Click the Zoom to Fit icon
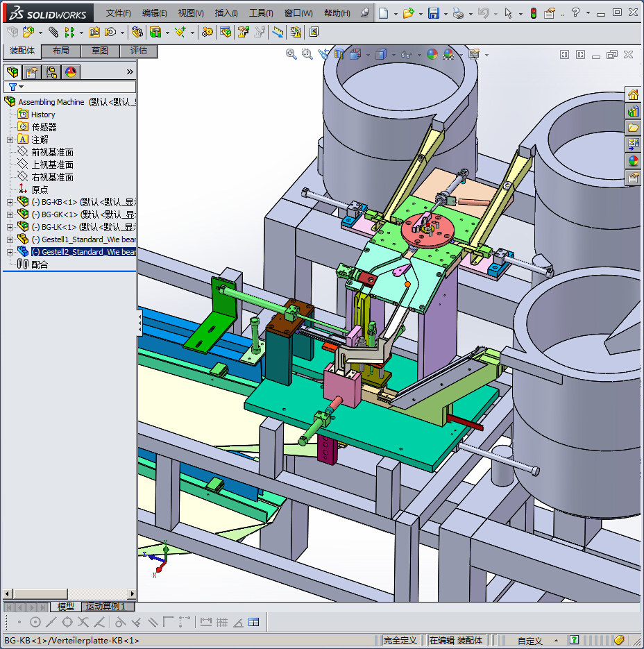This screenshot has width=644, height=649. pos(291,54)
